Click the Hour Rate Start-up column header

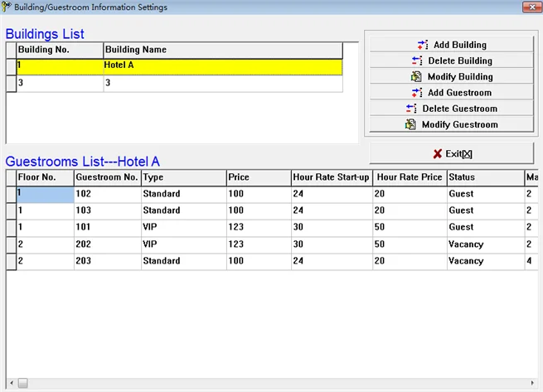[332, 177]
